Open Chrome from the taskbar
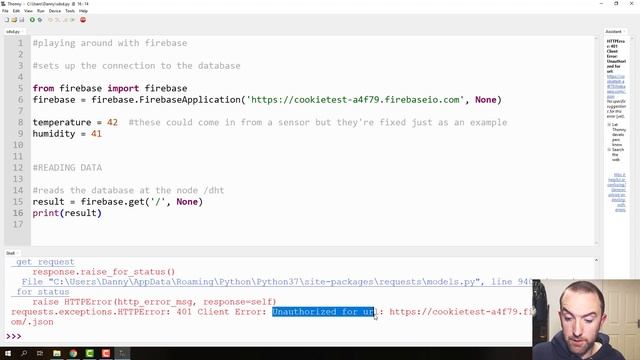 pyautogui.click(x=73, y=353)
